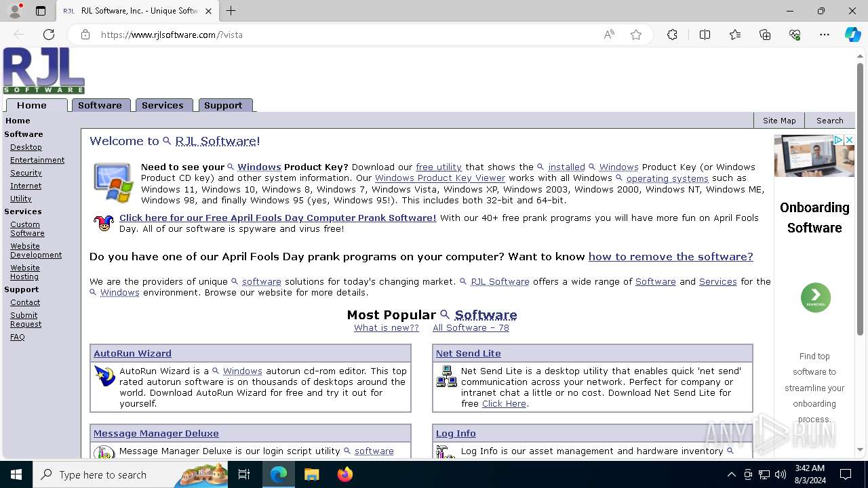Select the Software navigation tab
The width and height of the screenshot is (868, 488).
(x=100, y=105)
